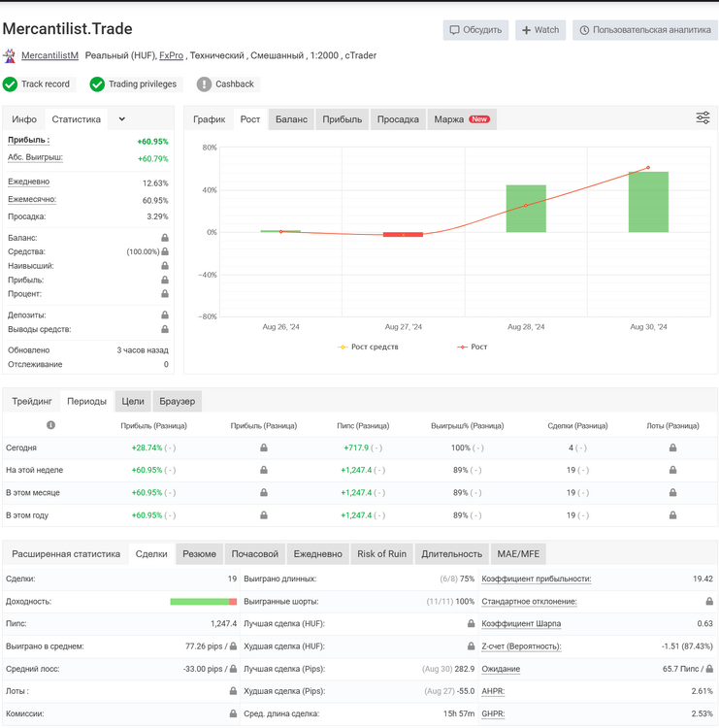Screen dimensions: 719x728
Task: Click lock icon next to Процент
Action: (x=165, y=294)
